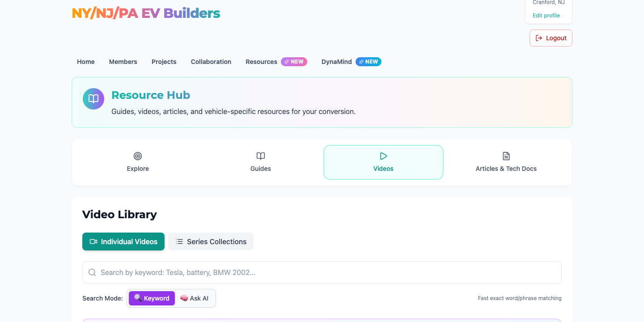Viewport: 644px width, 322px height.
Task: Click the Guides open-book icon
Action: click(x=260, y=156)
